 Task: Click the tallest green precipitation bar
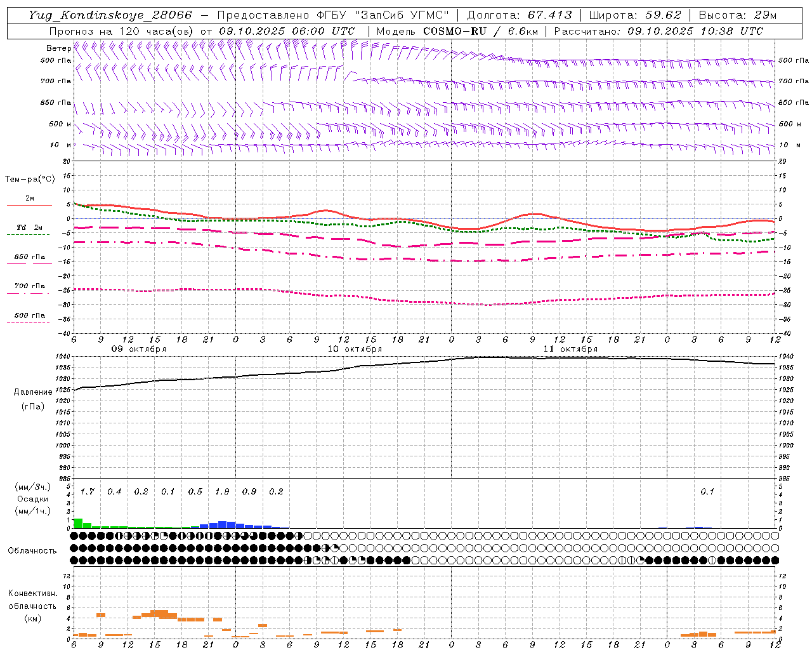78,523
